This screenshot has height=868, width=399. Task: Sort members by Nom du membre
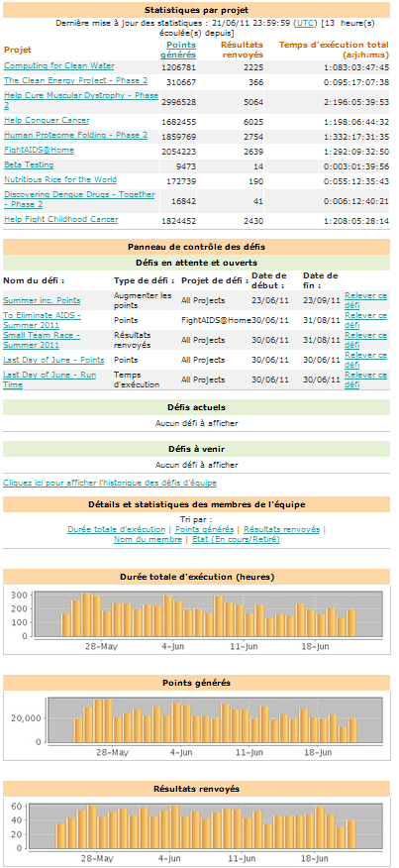pos(148,539)
